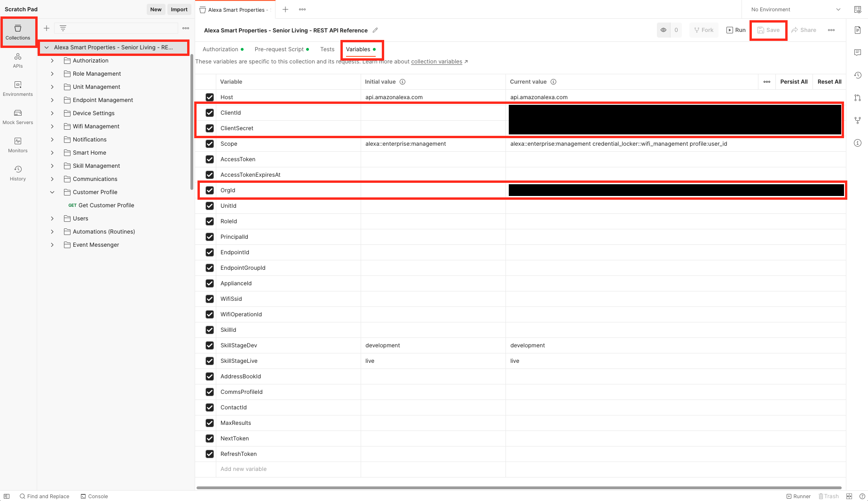Expand the Wifi Management folder
This screenshot has height=501, width=868.
tap(52, 126)
